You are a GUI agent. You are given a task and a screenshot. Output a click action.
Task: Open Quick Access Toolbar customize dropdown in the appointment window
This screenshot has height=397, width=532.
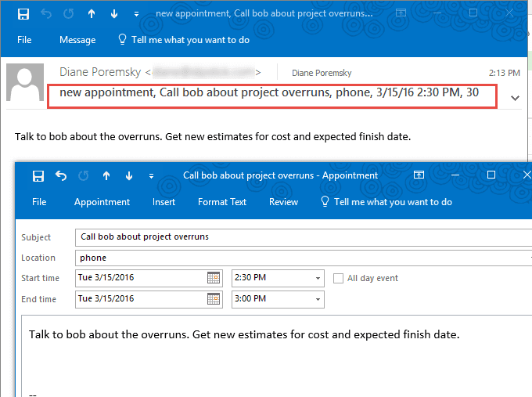coord(152,176)
